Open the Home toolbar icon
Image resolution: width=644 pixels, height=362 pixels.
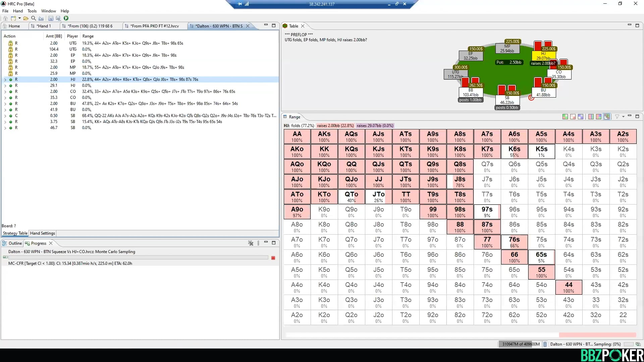coord(5,18)
